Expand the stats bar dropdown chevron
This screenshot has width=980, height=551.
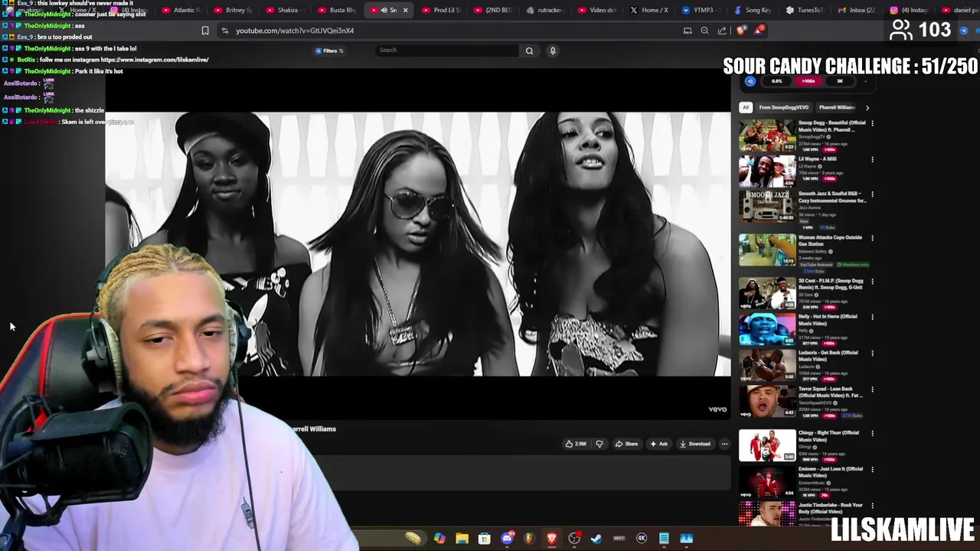point(866,81)
